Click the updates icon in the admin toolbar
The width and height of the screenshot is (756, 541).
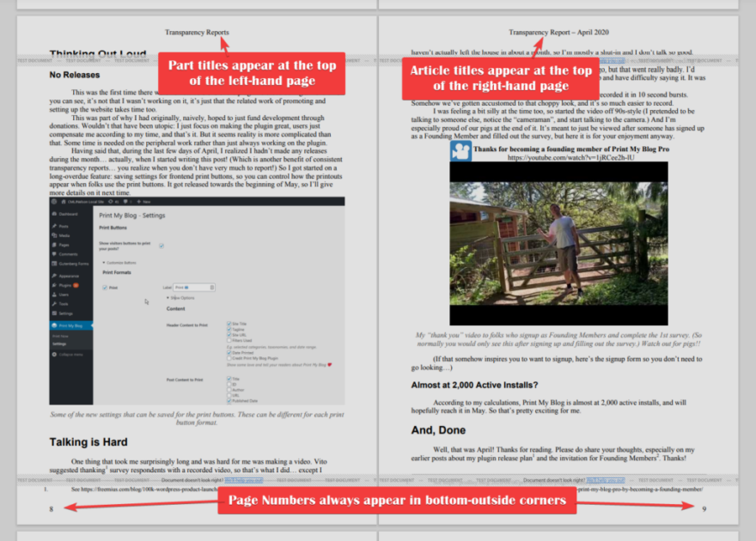(109, 203)
